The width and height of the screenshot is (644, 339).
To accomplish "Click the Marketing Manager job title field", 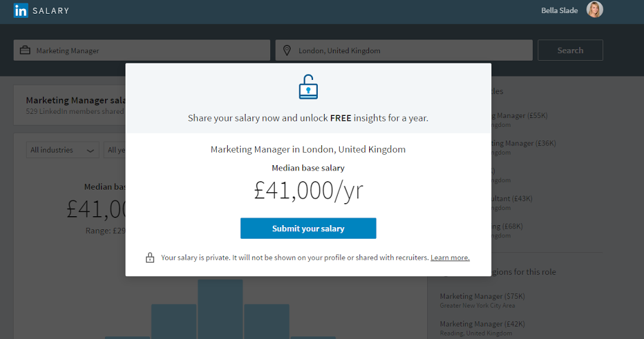I will 142,50.
